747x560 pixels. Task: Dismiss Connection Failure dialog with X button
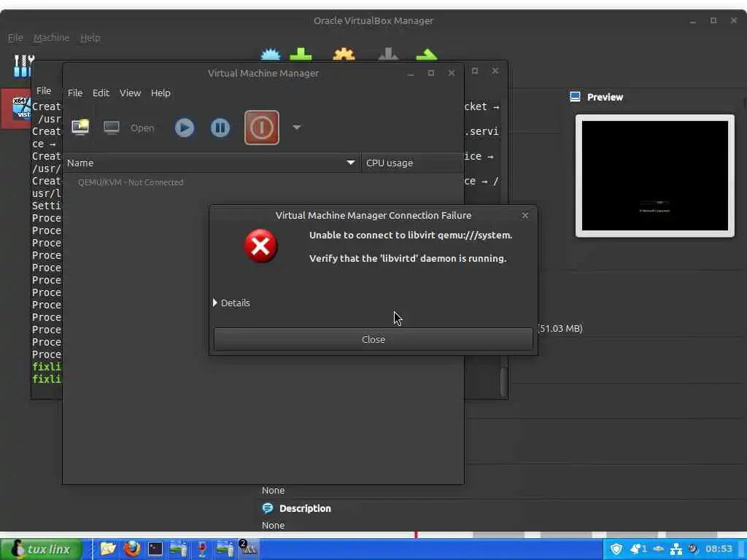point(525,215)
